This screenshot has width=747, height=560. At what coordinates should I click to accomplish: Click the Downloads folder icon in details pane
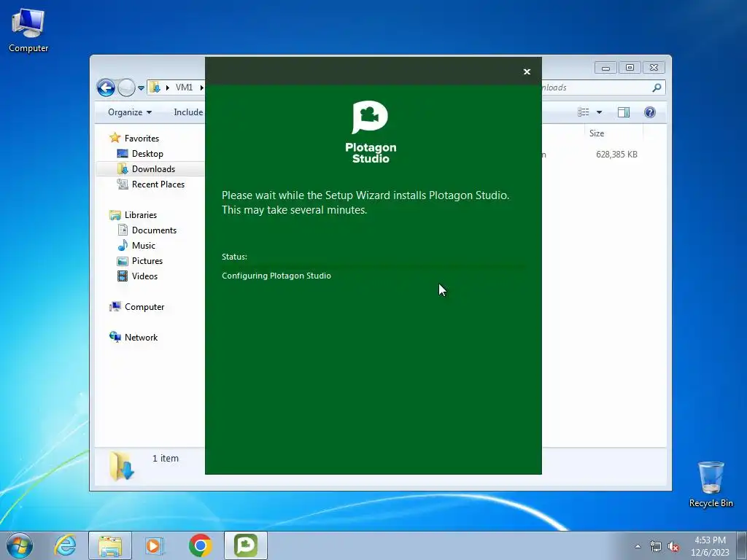click(122, 465)
